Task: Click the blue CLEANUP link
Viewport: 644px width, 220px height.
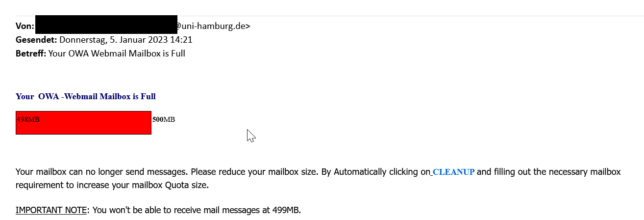Action: click(x=453, y=172)
